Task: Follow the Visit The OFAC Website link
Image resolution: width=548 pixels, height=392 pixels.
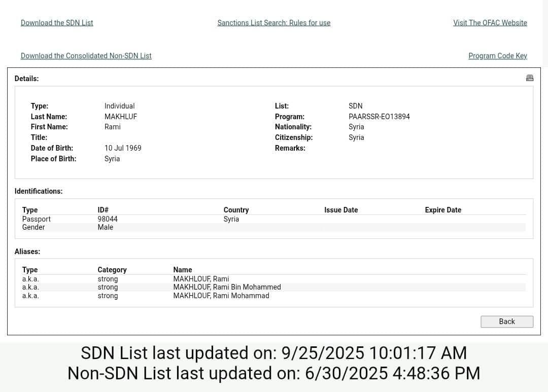Action: [490, 23]
